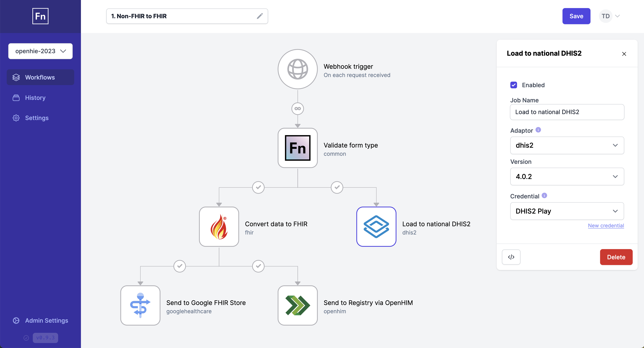The height and width of the screenshot is (348, 644).
Task: Click the Adaptor info icon
Action: (538, 130)
